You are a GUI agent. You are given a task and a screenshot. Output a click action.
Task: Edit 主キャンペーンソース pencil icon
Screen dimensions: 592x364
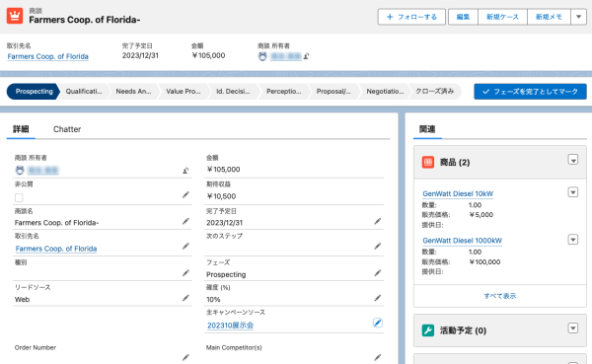click(x=378, y=323)
